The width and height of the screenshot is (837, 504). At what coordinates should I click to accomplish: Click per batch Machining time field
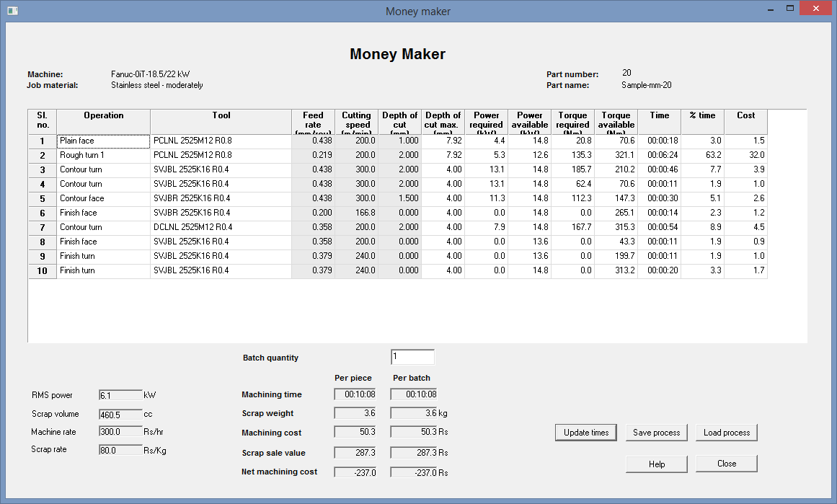click(414, 394)
